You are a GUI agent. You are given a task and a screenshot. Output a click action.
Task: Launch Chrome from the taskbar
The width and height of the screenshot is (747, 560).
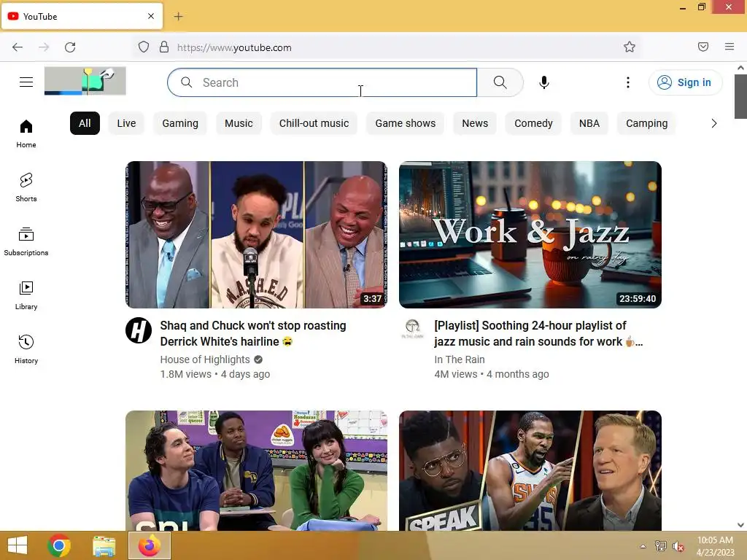tap(59, 545)
